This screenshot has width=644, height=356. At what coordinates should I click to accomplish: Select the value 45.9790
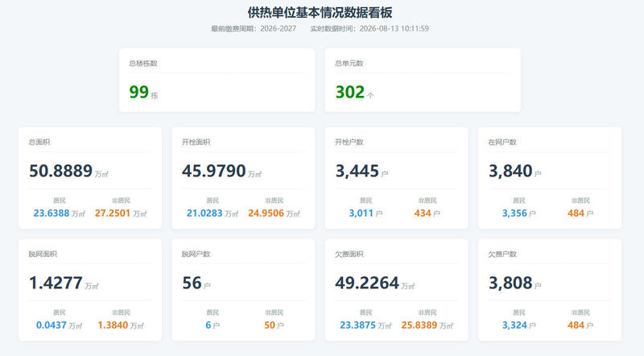pos(214,171)
